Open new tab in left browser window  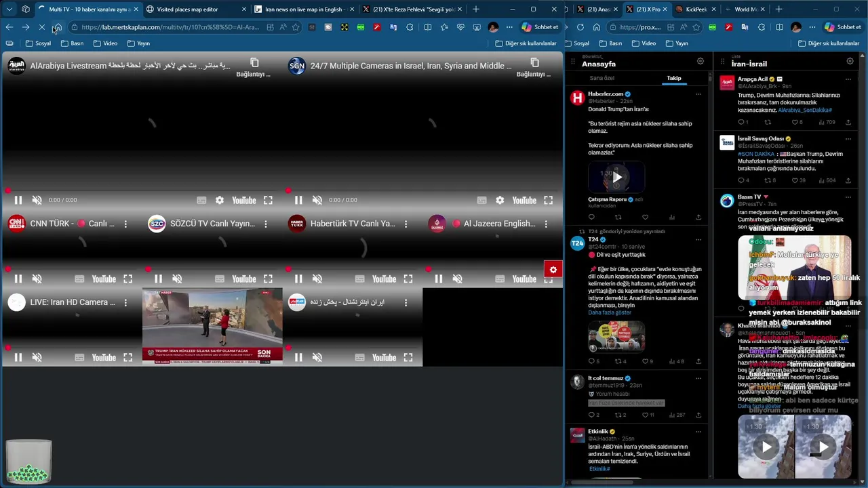pyautogui.click(x=476, y=9)
